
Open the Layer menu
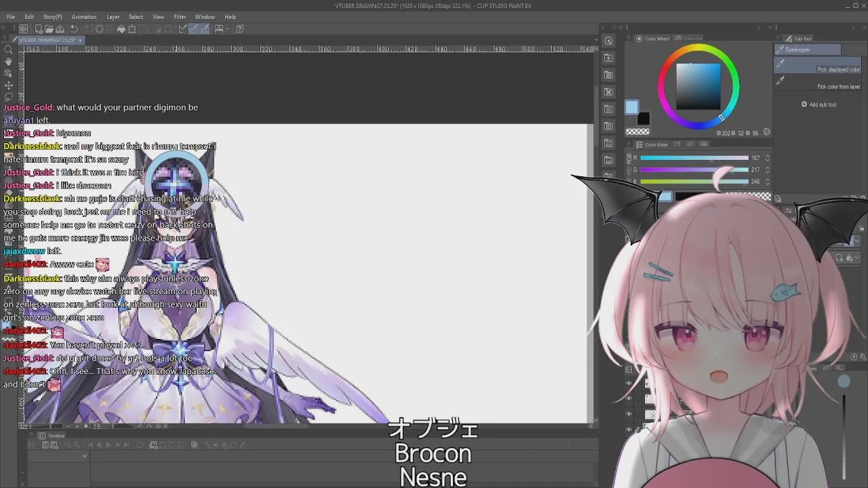click(113, 17)
